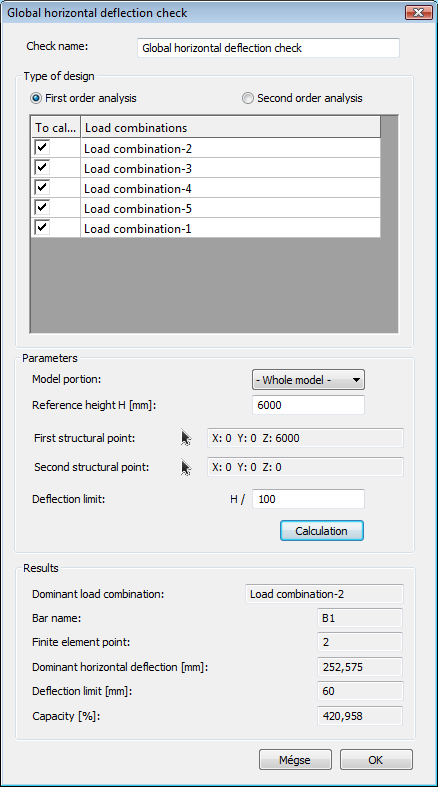Pick the second structural point with cursor icon
This screenshot has width=438, height=787.
pos(186,467)
